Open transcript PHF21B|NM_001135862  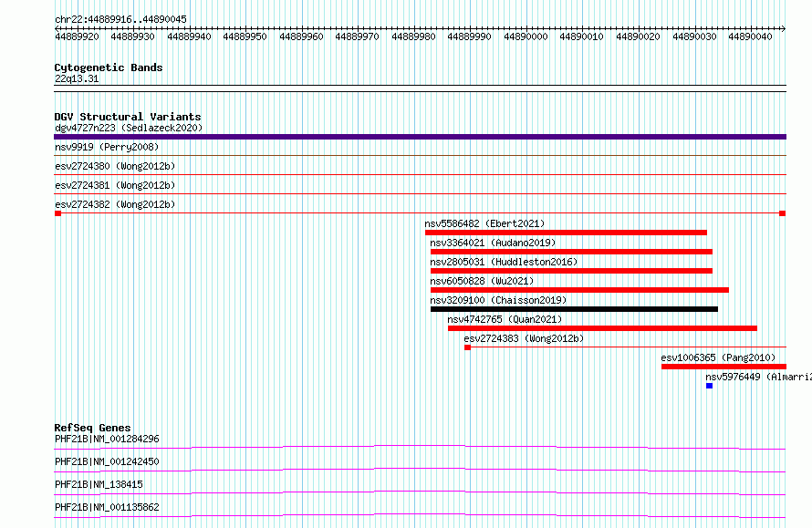pyautogui.click(x=107, y=507)
